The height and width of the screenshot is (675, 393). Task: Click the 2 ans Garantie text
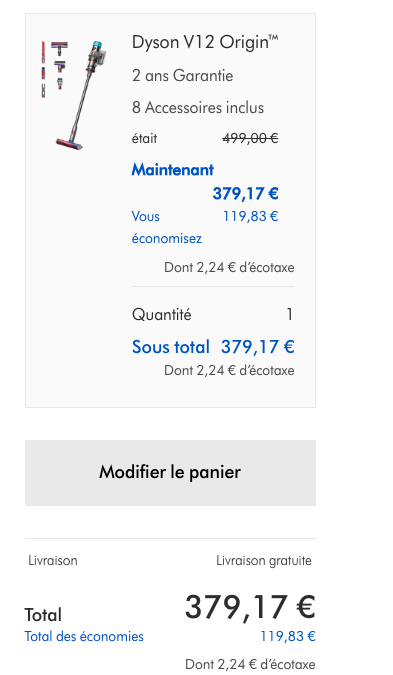(x=183, y=76)
